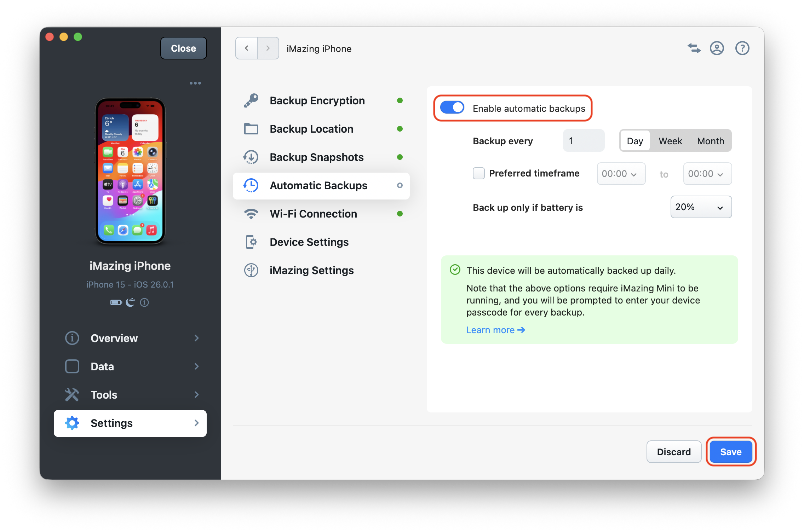The image size is (804, 532).
Task: Click the device info icon below the battery
Action: click(144, 302)
